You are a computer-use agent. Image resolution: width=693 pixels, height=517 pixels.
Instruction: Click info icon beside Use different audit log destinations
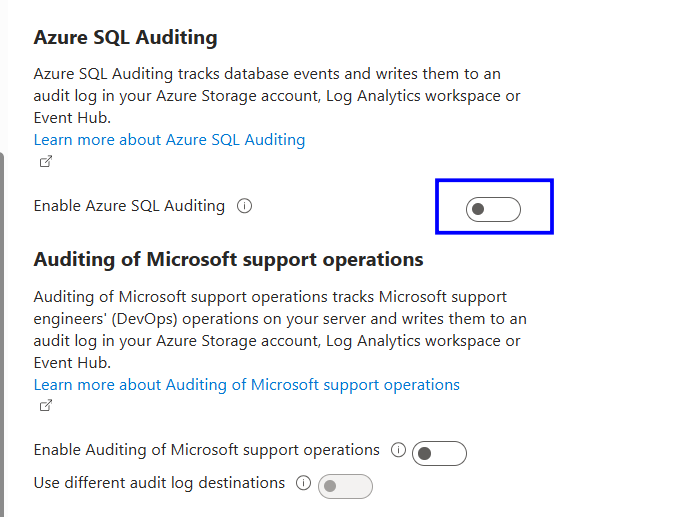303,483
